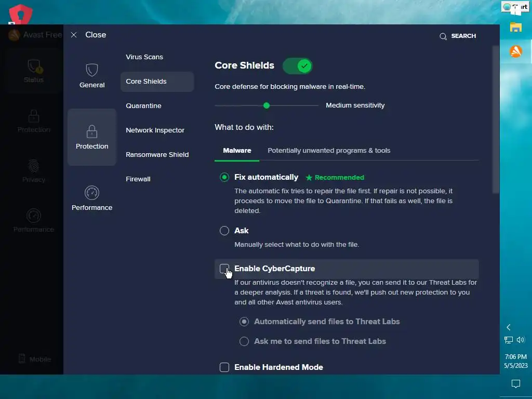The height and width of the screenshot is (399, 532).
Task: Select the Protection settings section
Action: click(x=92, y=137)
